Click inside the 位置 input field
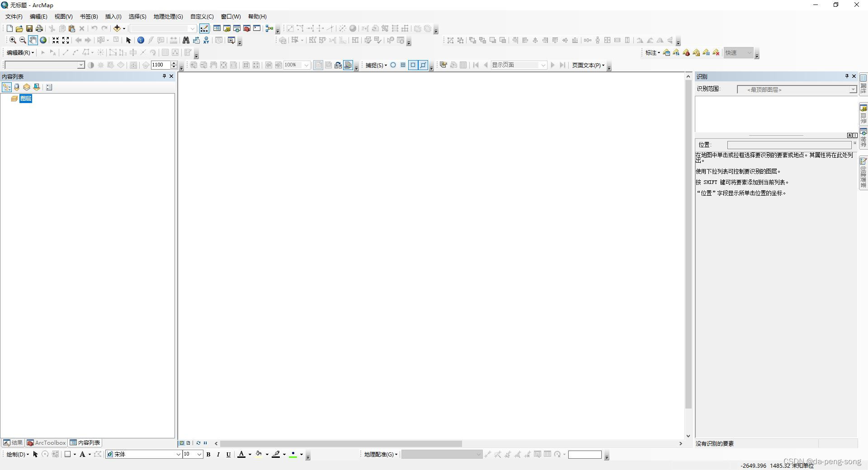Image resolution: width=868 pixels, height=470 pixels. click(x=789, y=145)
